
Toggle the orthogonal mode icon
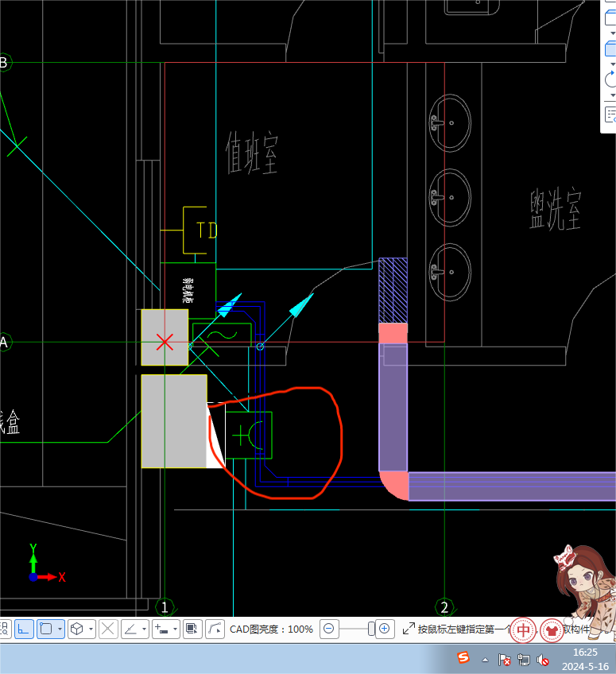24,629
